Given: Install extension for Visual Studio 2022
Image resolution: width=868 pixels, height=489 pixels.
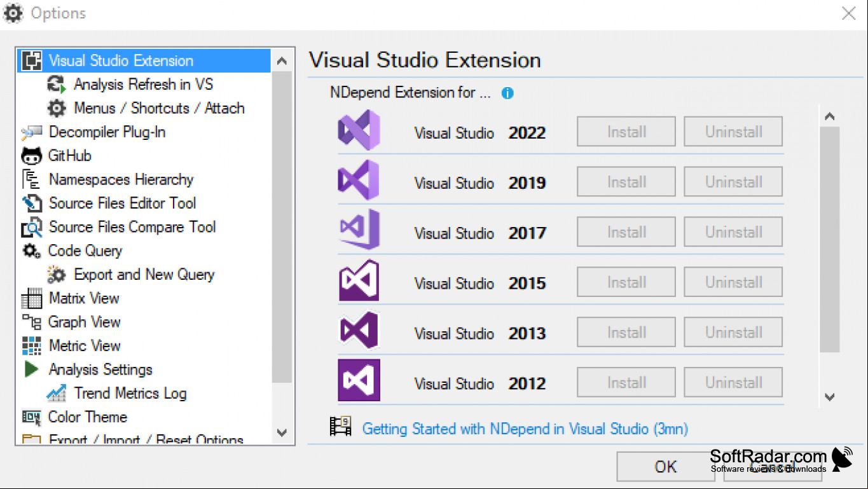Looking at the screenshot, I should pyautogui.click(x=626, y=132).
